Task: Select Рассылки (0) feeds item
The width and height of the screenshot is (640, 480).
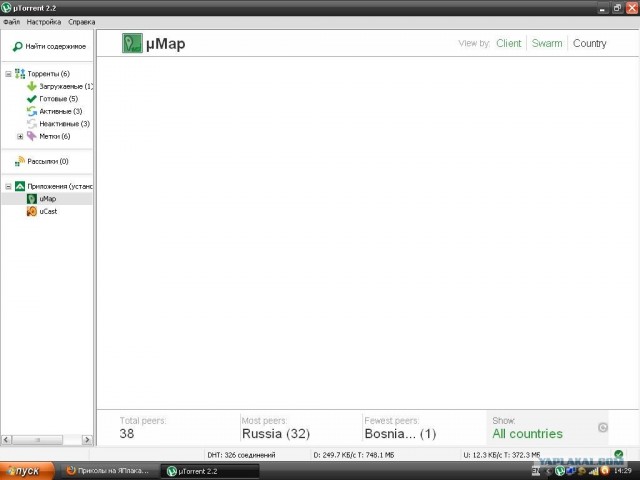Action: (48, 162)
